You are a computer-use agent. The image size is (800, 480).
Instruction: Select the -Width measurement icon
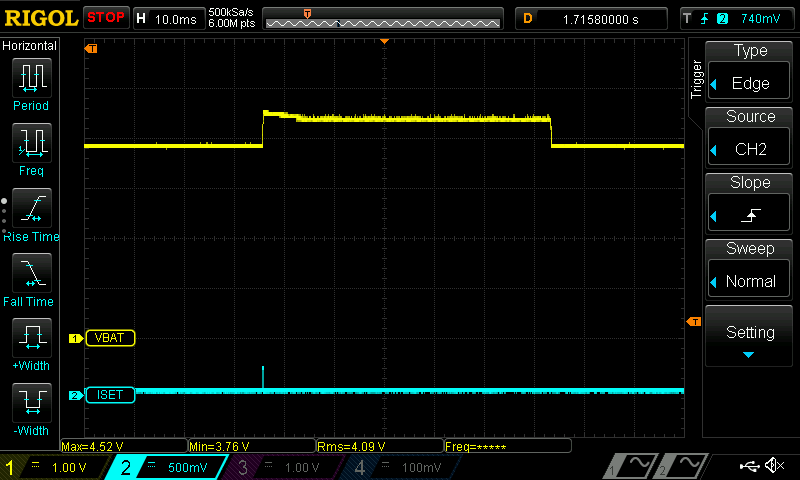[32, 402]
